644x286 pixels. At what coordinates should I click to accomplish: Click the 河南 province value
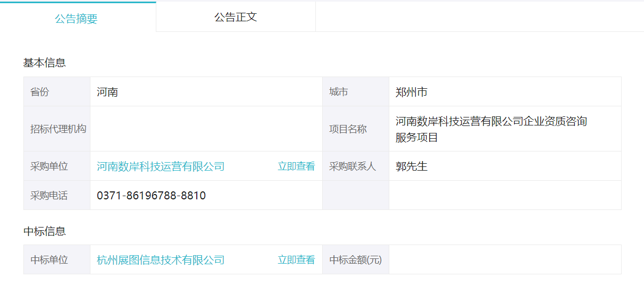(107, 92)
